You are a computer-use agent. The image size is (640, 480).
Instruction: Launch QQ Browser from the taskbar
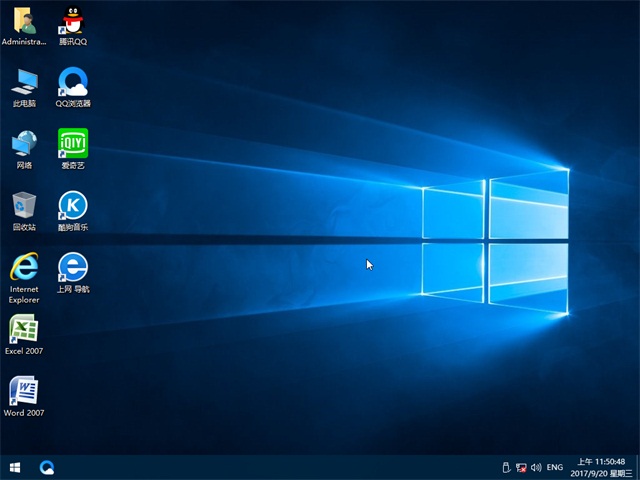pos(47,467)
